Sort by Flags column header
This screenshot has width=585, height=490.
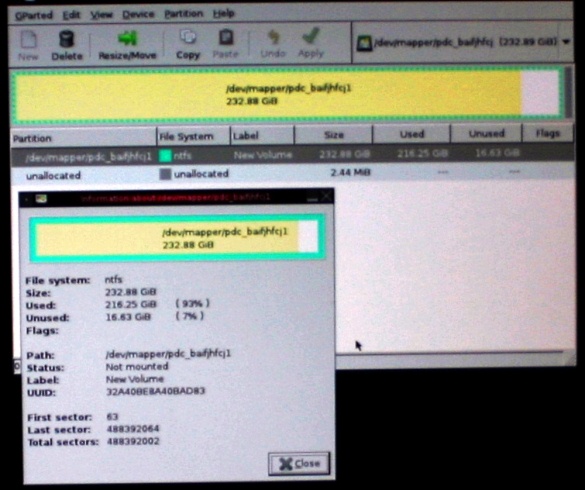tap(547, 133)
